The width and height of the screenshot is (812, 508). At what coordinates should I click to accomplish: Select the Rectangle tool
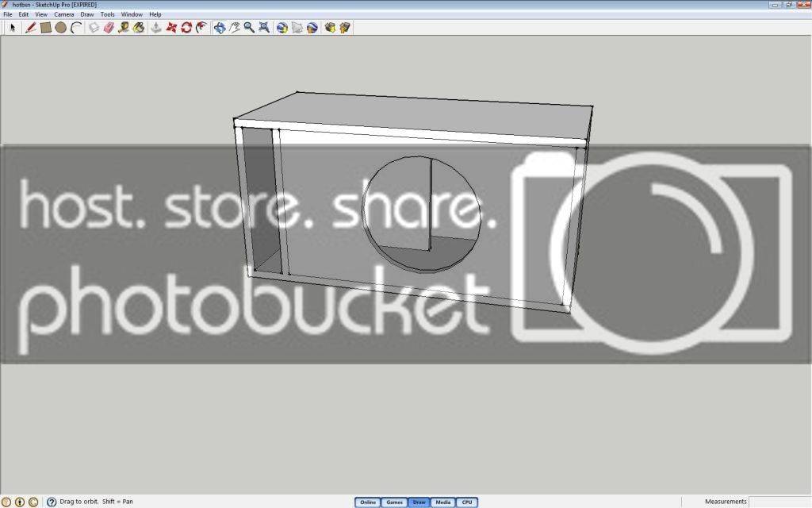[x=45, y=28]
